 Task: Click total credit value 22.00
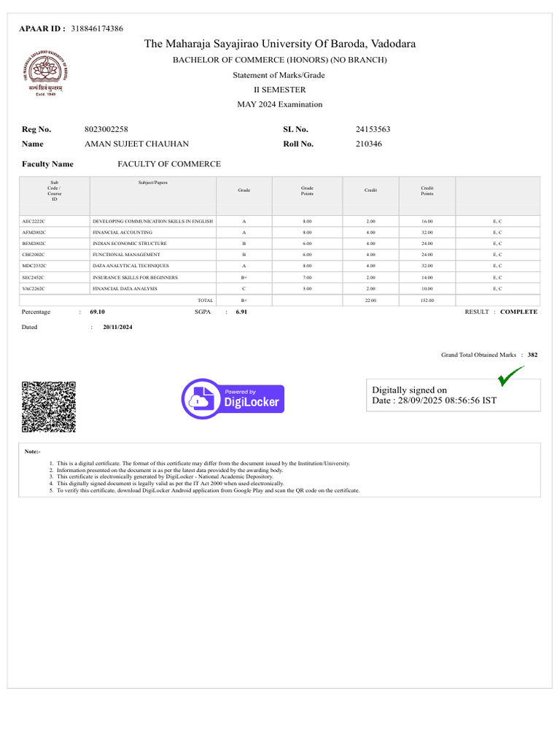[370, 301]
